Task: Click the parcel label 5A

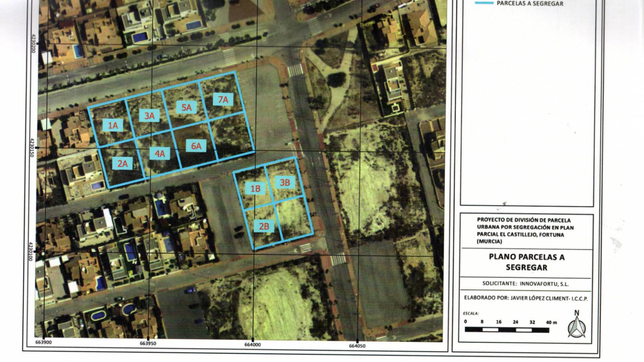Action: pyautogui.click(x=186, y=108)
